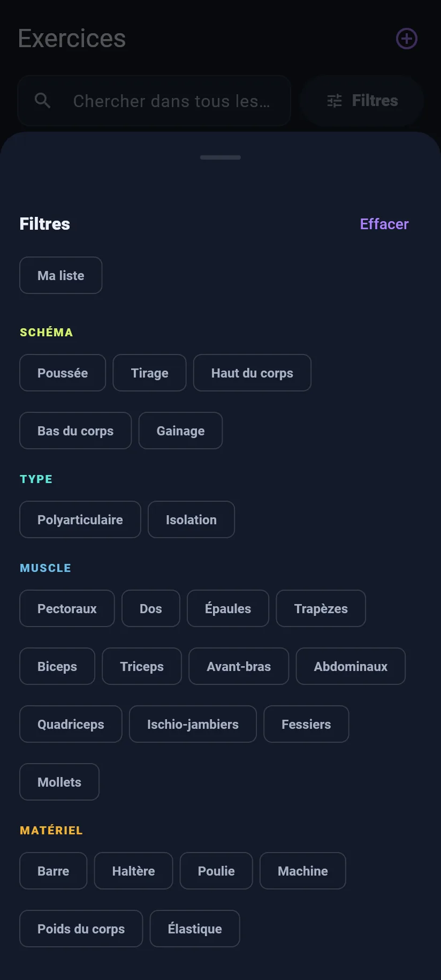
Task: Click the Filtres sliders icon
Action: [334, 101]
